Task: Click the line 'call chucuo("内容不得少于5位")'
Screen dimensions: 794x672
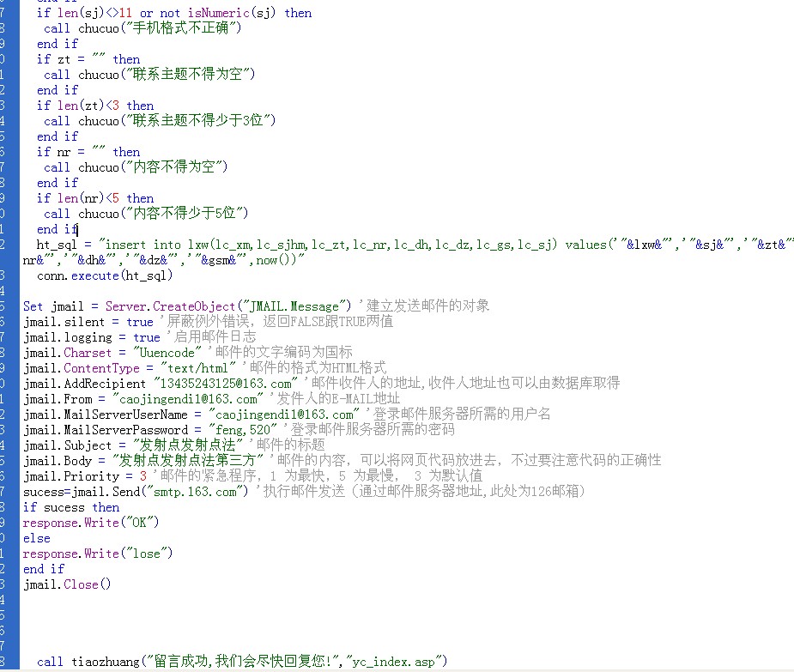Action: [x=146, y=214]
